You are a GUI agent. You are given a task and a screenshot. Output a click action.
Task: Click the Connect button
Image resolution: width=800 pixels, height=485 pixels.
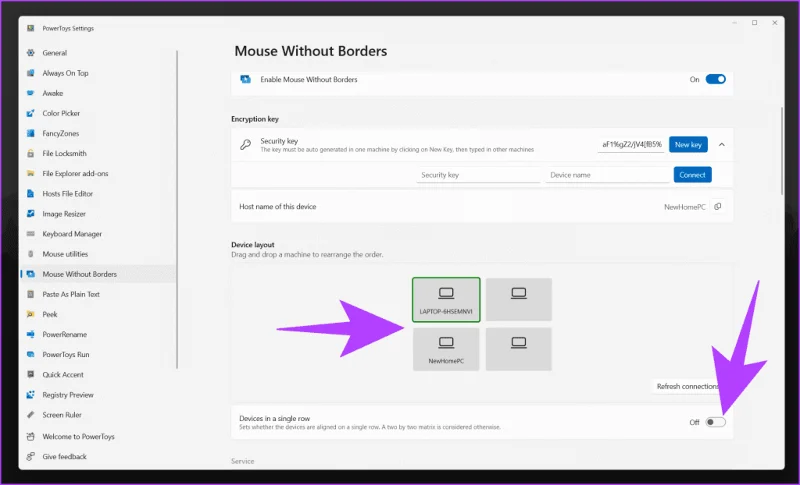pos(692,175)
